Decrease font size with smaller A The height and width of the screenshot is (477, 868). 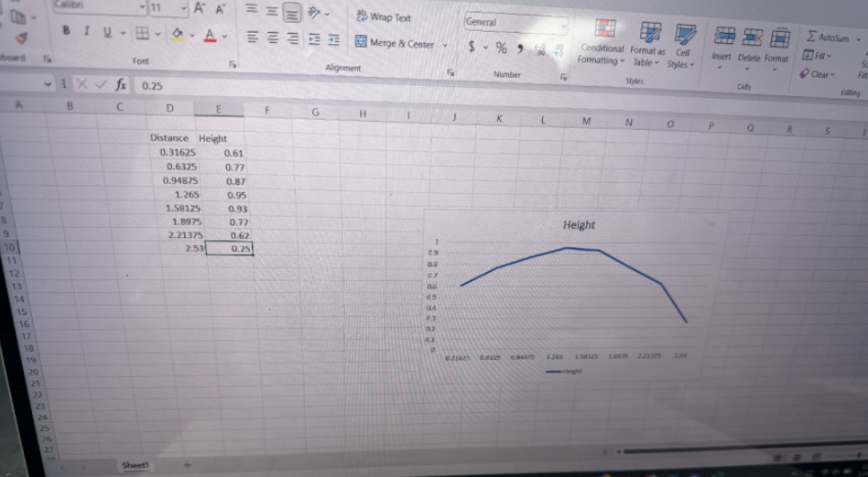click(221, 9)
